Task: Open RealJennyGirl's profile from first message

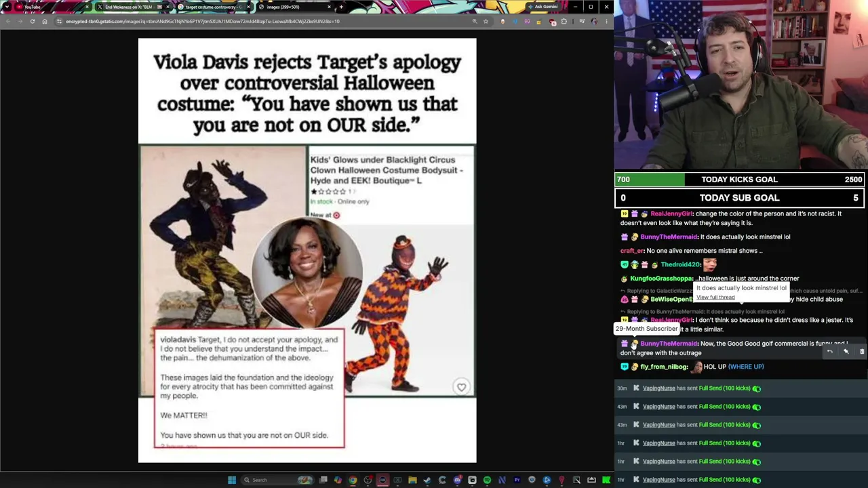Action: click(x=671, y=213)
